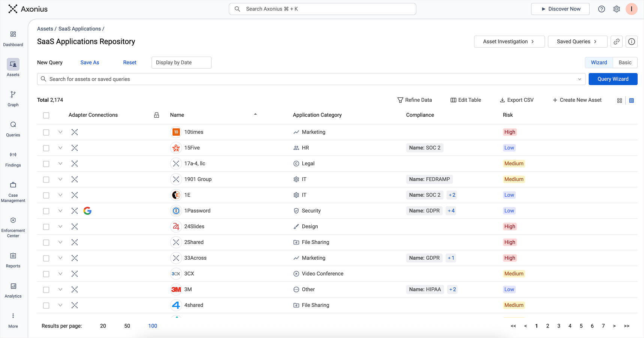Click the 10times application logo
The width and height of the screenshot is (644, 338).
tap(176, 132)
